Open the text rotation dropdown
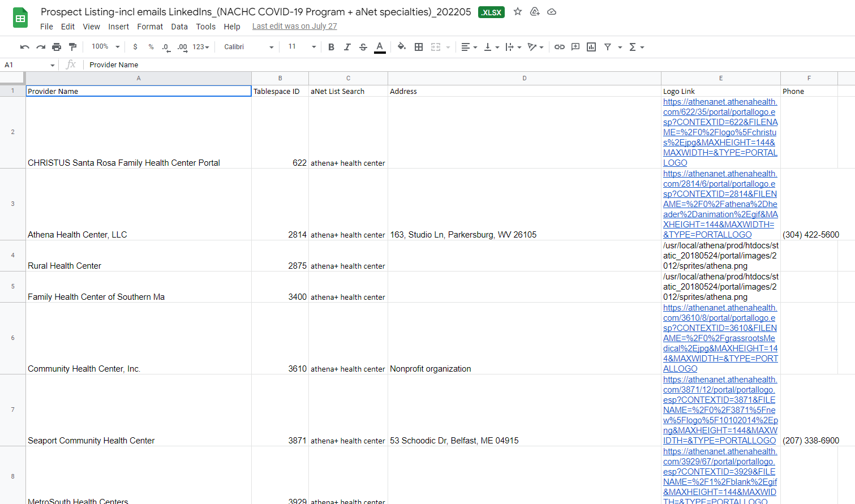855x504 pixels. [x=535, y=47]
